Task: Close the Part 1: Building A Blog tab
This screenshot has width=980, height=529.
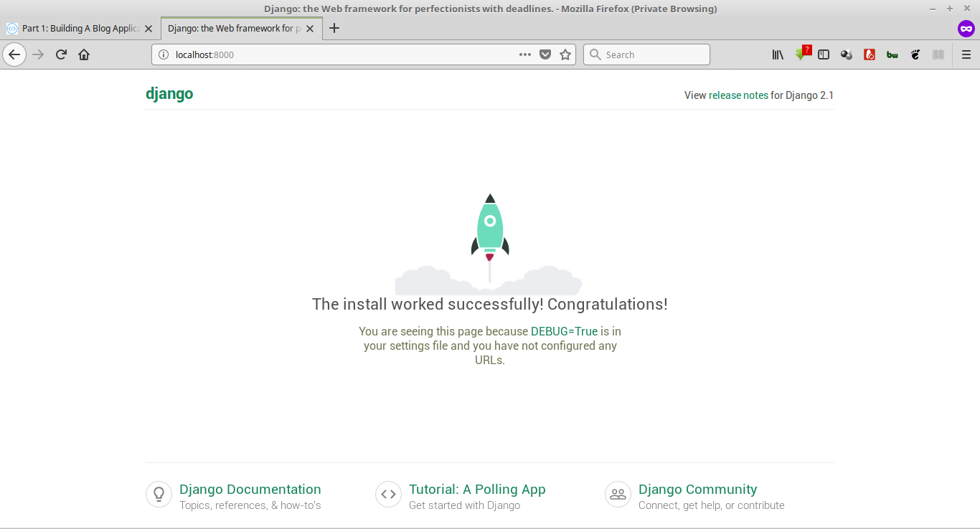Action: tap(149, 29)
